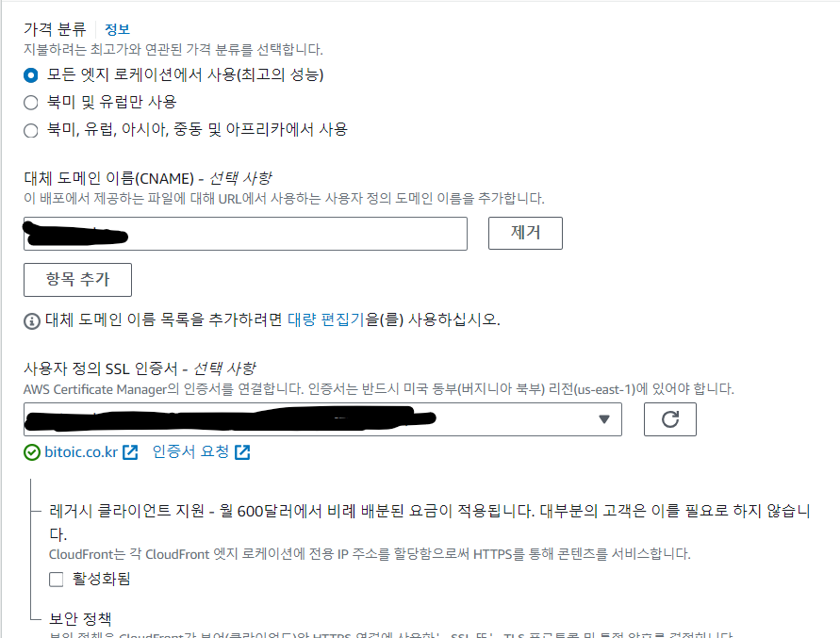Select 북미 및 유럽만 사용 option
The width and height of the screenshot is (840, 638).
point(31,103)
